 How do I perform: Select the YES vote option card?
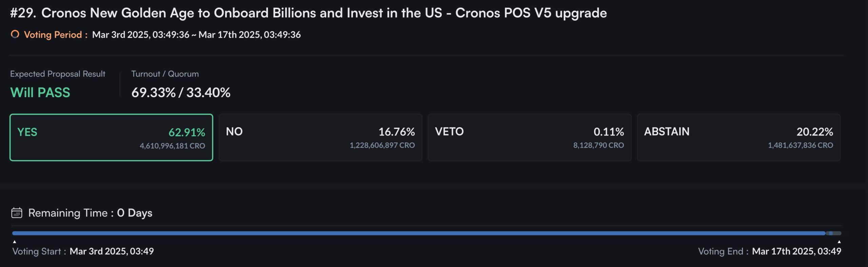click(x=111, y=138)
